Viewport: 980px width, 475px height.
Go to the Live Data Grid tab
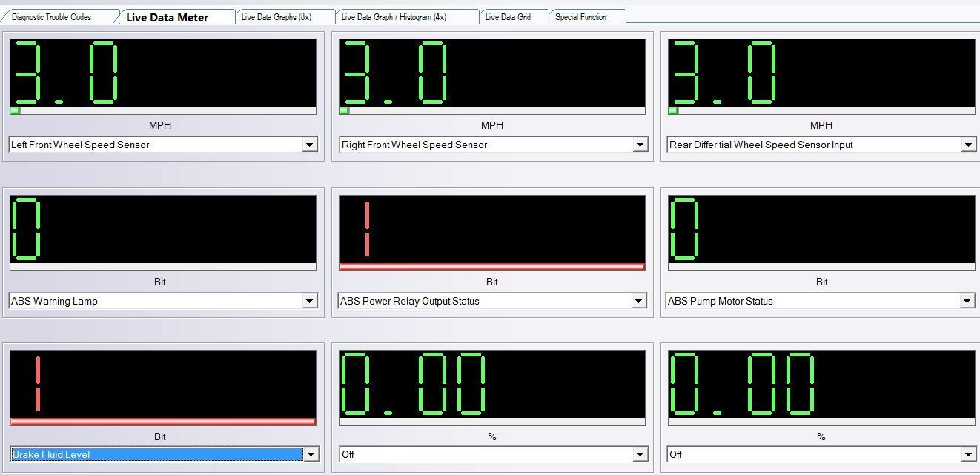(x=508, y=17)
